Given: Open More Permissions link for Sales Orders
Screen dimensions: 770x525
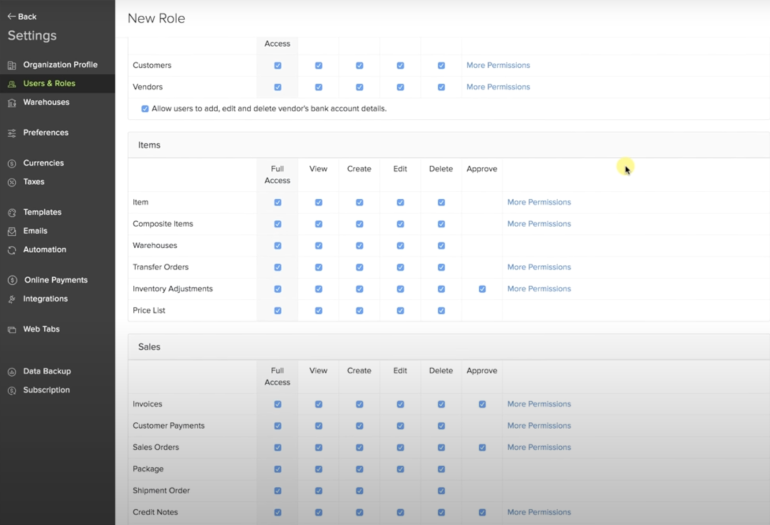Looking at the screenshot, I should tap(539, 447).
